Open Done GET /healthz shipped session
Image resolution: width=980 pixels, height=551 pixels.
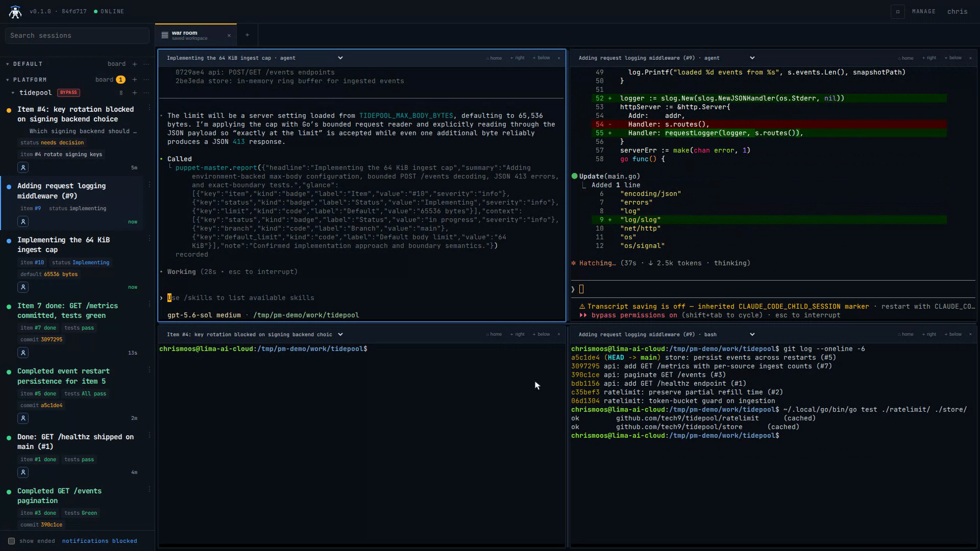click(76, 442)
